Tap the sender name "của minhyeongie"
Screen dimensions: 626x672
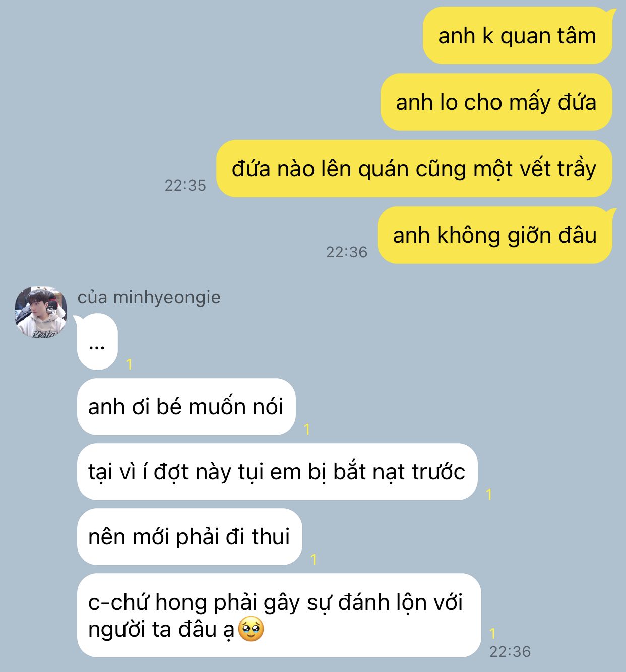(x=149, y=297)
